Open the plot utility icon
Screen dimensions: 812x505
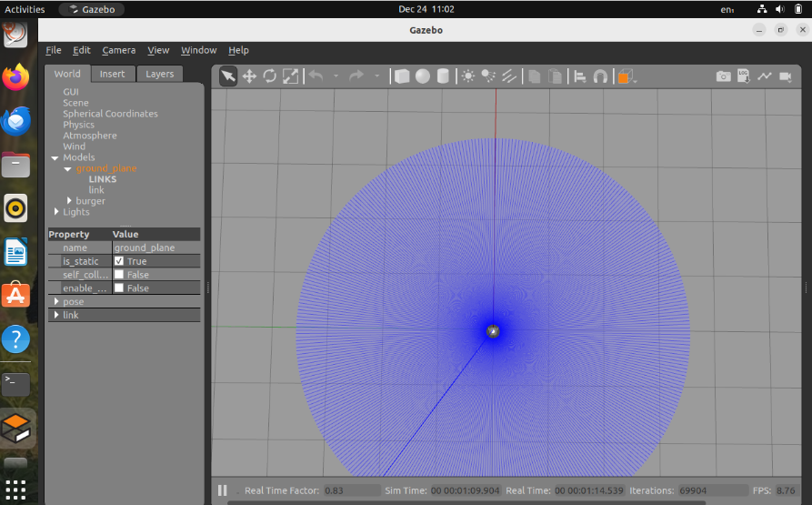click(x=765, y=76)
